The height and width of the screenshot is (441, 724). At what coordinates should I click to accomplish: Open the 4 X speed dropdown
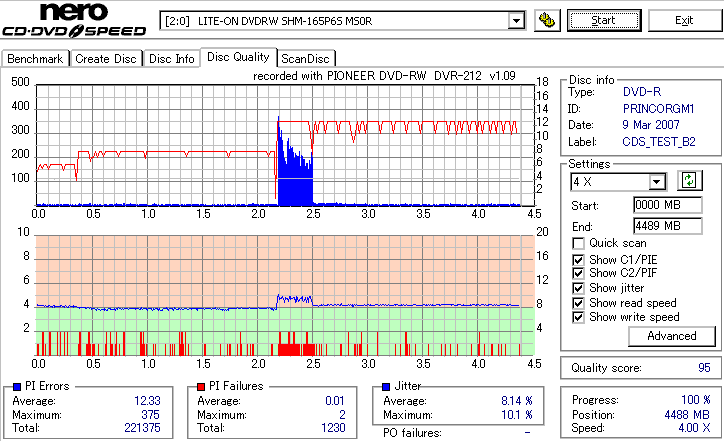656,182
